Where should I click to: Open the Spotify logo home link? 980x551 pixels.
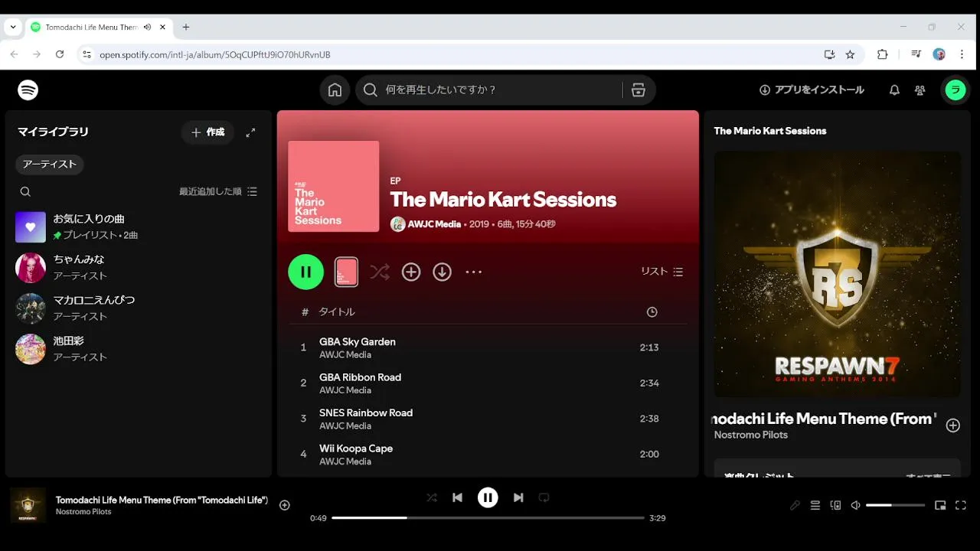coord(28,90)
